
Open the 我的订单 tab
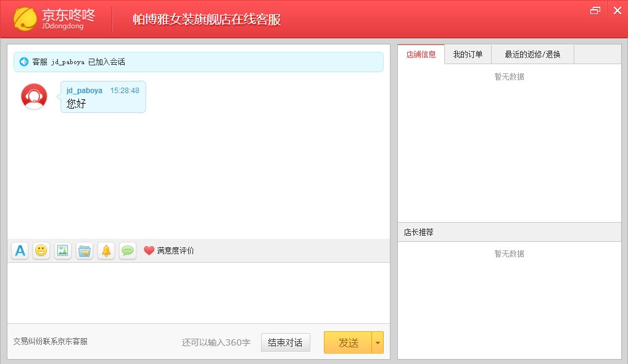[468, 54]
